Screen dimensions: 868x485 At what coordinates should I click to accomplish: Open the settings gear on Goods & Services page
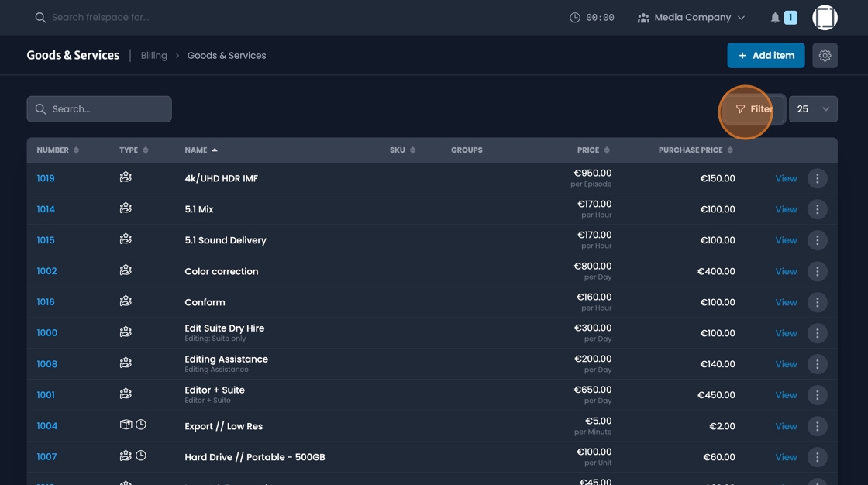tap(825, 55)
